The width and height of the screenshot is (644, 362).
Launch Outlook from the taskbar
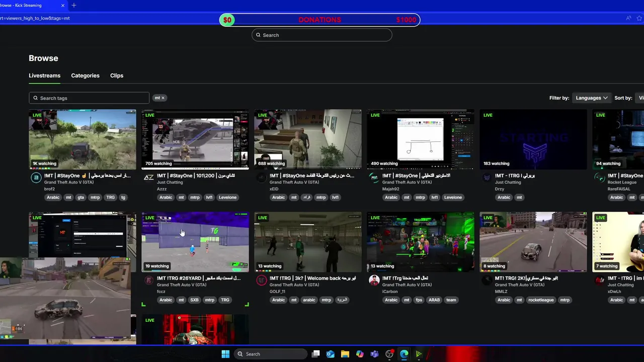[331, 354]
